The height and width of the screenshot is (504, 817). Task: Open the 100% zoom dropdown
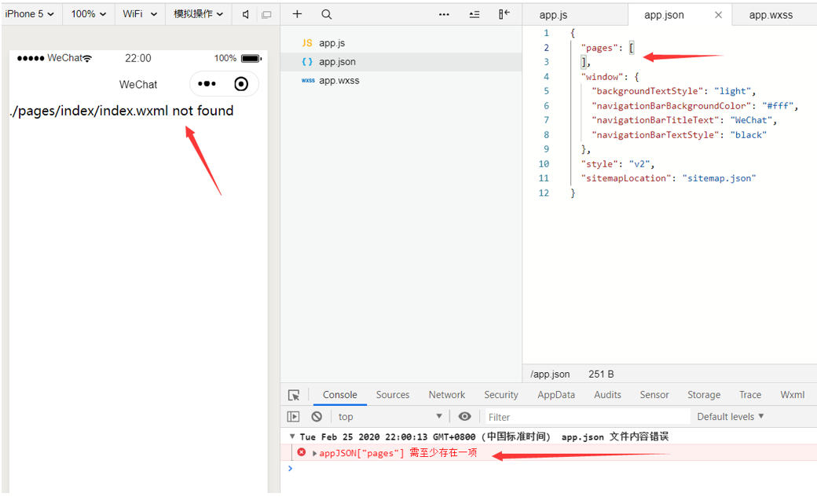click(x=89, y=14)
